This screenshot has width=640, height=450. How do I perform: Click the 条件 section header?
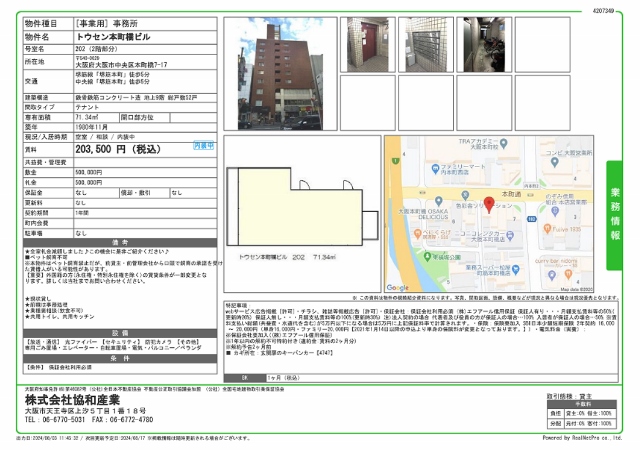coord(120,359)
